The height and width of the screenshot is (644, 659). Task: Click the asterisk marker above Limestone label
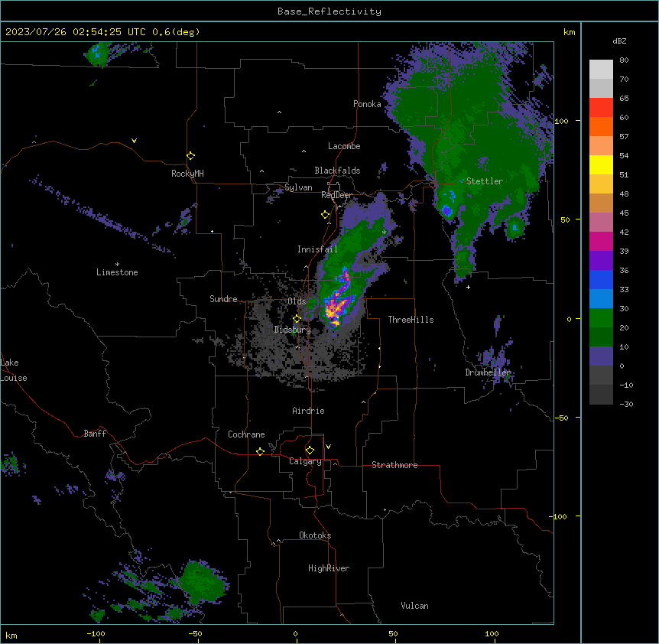pos(117,265)
